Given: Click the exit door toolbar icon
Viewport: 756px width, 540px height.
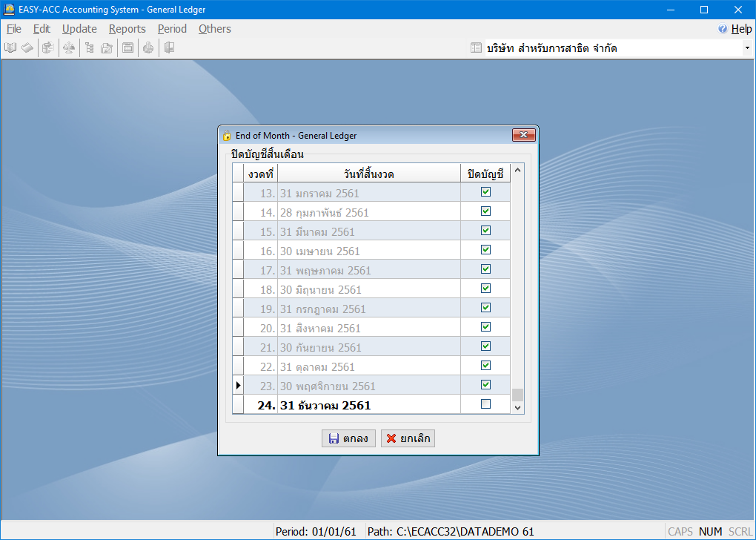Looking at the screenshot, I should coord(169,48).
